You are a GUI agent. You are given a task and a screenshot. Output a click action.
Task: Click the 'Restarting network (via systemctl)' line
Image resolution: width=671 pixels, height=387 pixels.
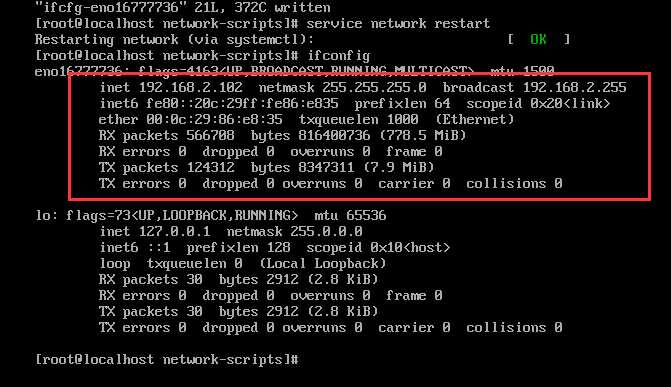pos(174,39)
